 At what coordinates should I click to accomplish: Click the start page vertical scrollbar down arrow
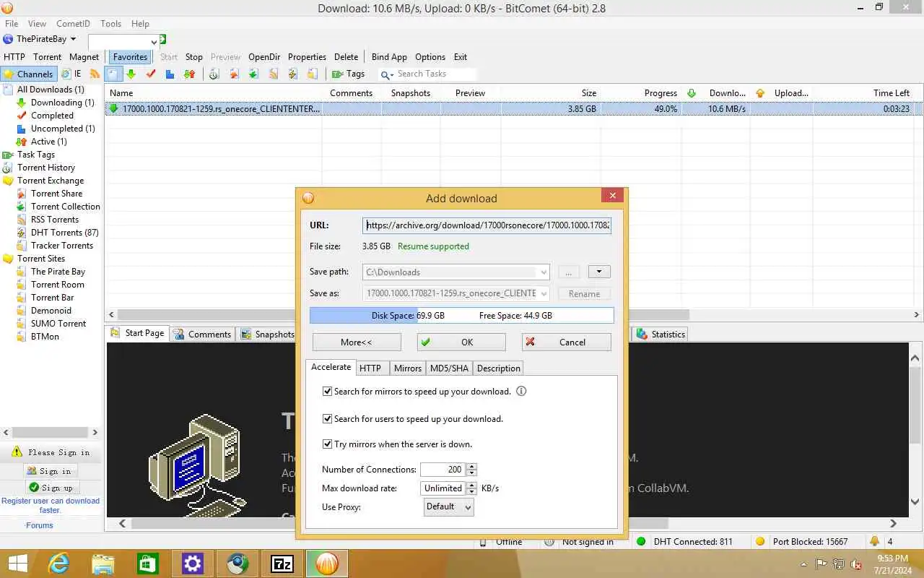[x=915, y=501]
